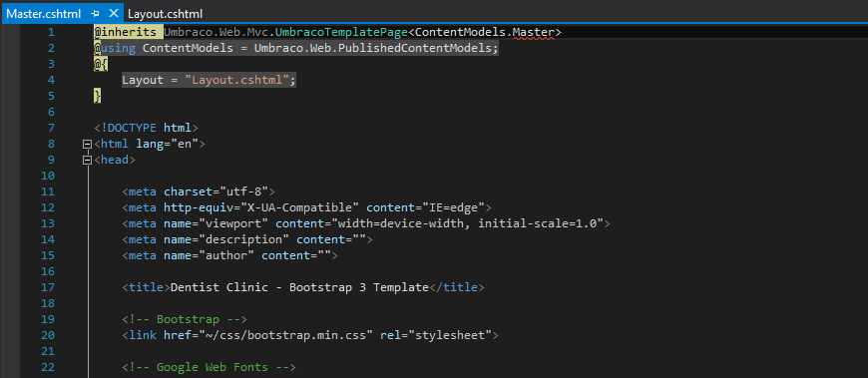868x378 pixels.
Task: Click lang="en" attribute on line 8
Action: [168, 144]
